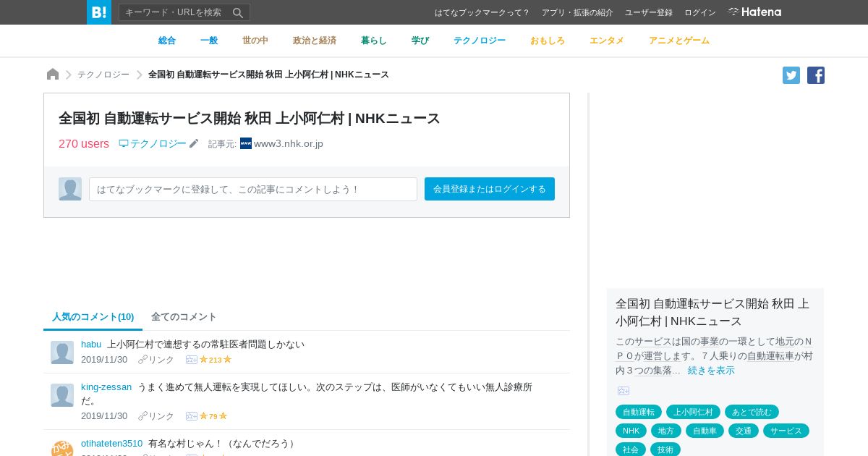Image resolution: width=868 pixels, height=456 pixels.
Task: Open おもしろ category menu
Action: pos(548,41)
